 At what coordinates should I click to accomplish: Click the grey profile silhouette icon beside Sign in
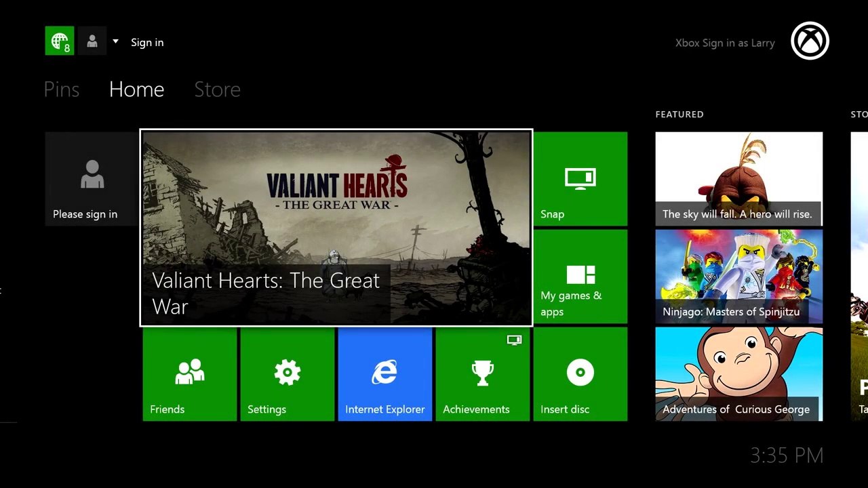pos(92,41)
